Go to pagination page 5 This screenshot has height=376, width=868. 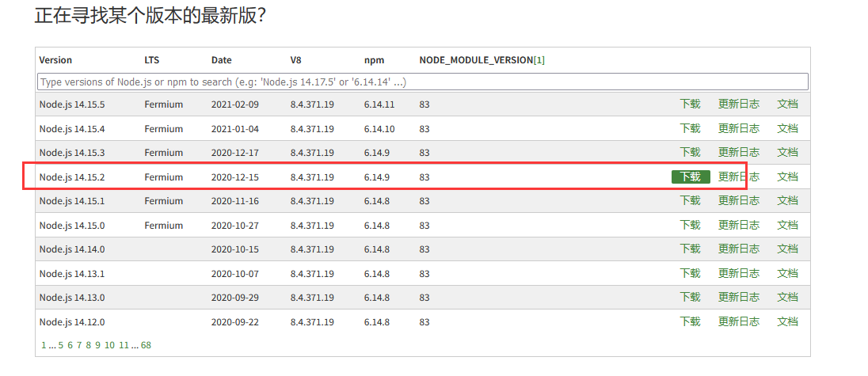[61, 346]
